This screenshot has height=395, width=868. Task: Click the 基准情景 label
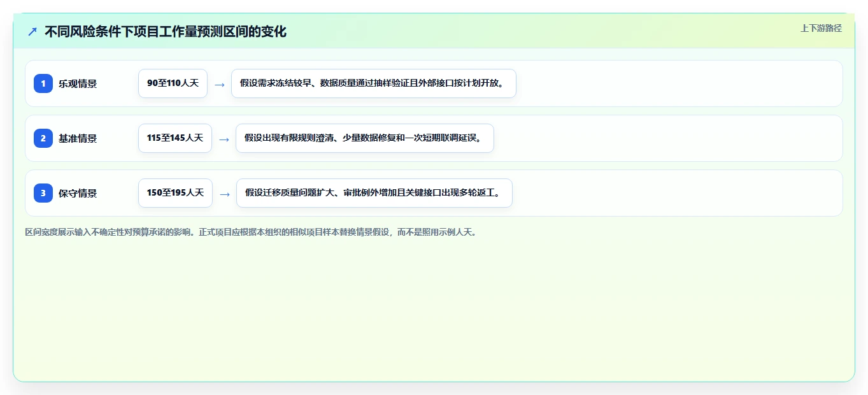[x=78, y=138]
